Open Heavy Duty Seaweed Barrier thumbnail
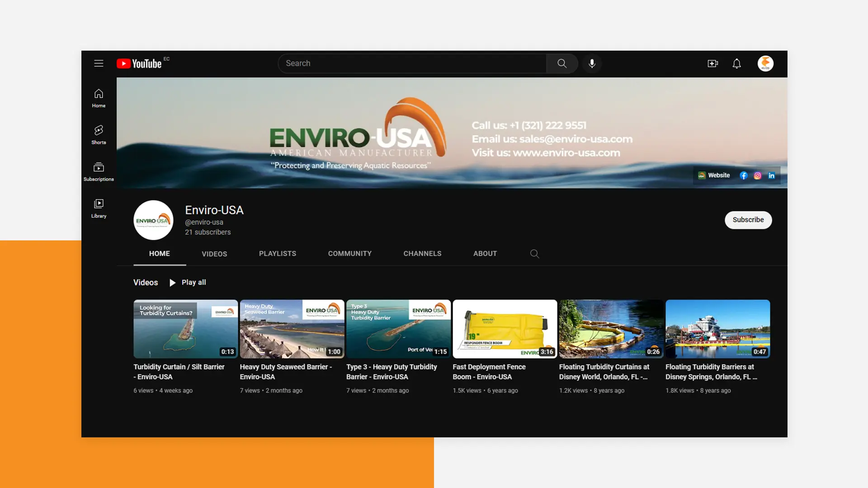Screen dimensions: 868x488 [x=292, y=329]
